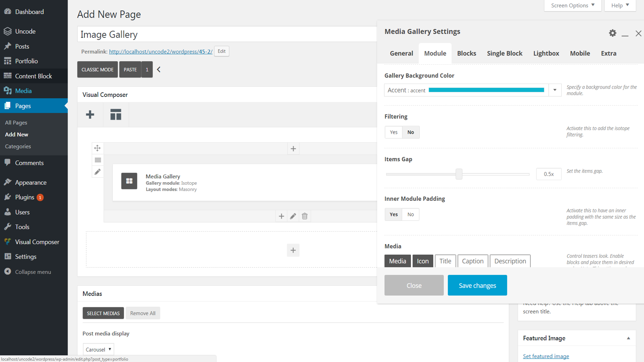Screen dimensions: 644x362
Task: Click the row layout columns icon
Action: [x=97, y=160]
